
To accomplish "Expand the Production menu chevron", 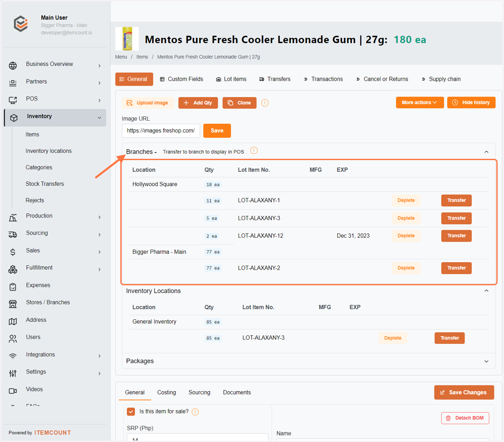I will pos(100,217).
